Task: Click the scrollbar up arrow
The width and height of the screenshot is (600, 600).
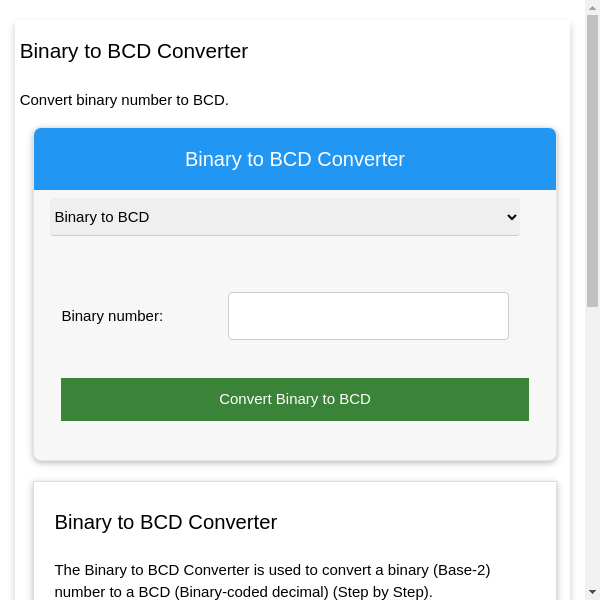Action: tap(592, 8)
